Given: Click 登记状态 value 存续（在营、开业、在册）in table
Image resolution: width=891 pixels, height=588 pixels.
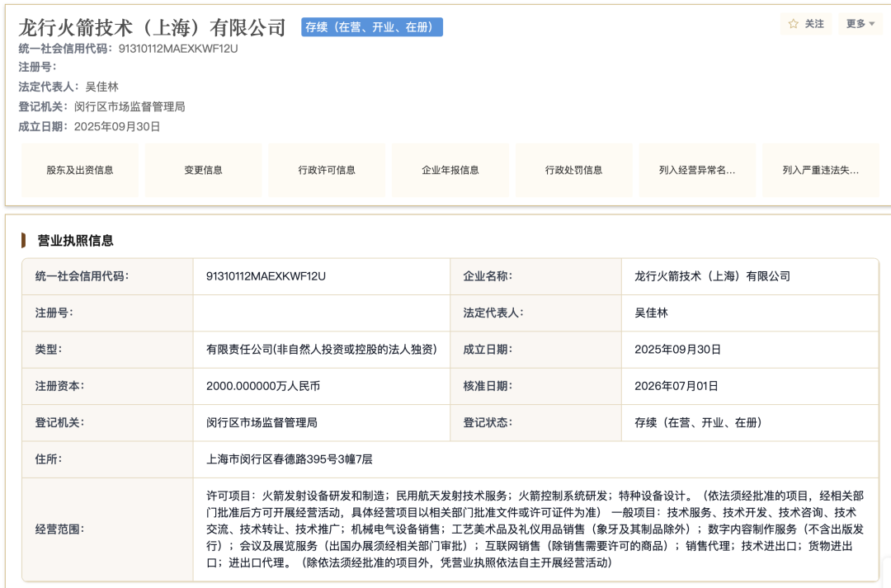Looking at the screenshot, I should [699, 423].
